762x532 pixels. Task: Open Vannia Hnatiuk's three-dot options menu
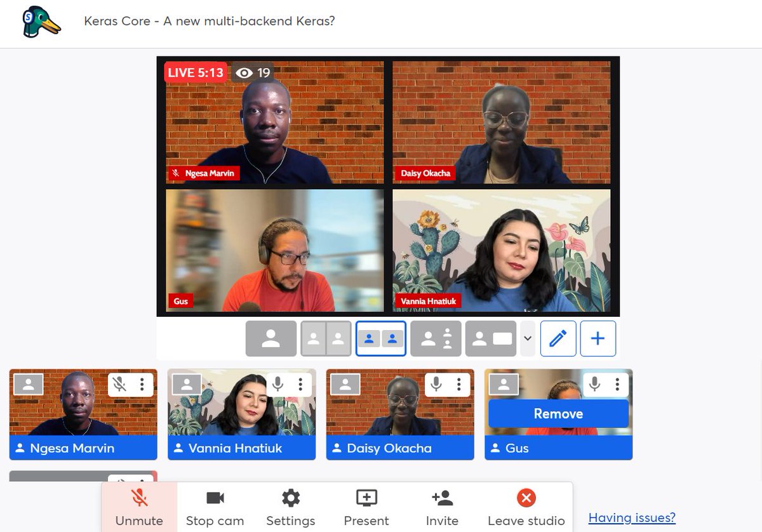[300, 384]
